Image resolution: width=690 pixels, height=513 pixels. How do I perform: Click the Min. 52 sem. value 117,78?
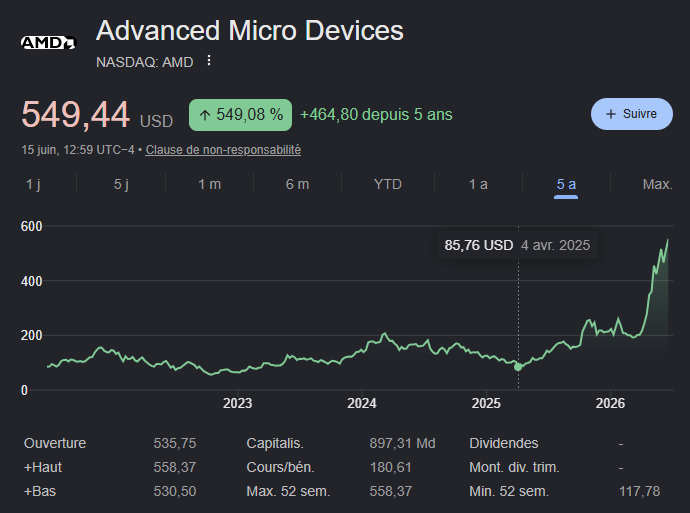[x=639, y=491]
